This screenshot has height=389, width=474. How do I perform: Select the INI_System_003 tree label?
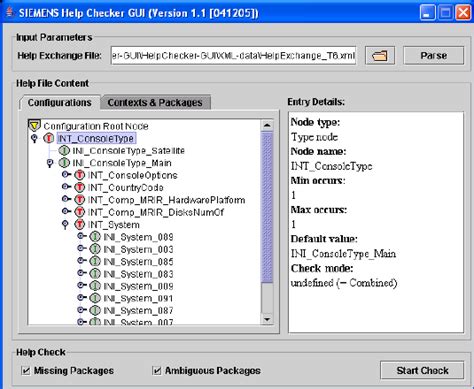(x=138, y=249)
